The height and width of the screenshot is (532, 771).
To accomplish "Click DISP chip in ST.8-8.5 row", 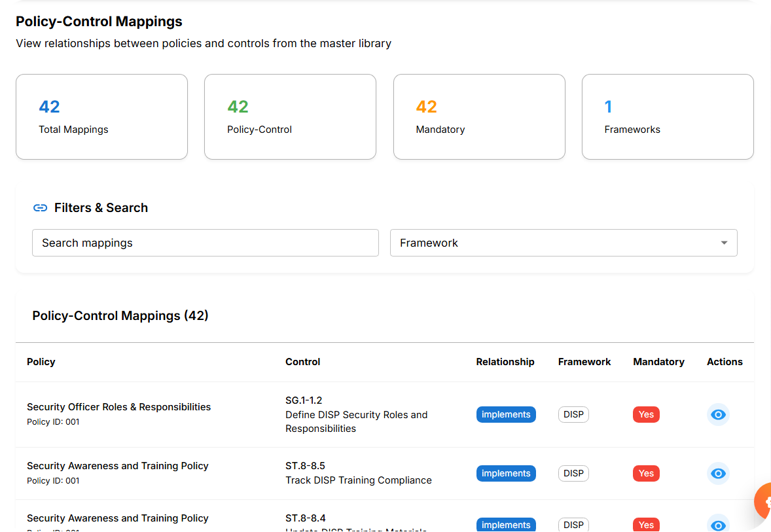I will point(573,474).
